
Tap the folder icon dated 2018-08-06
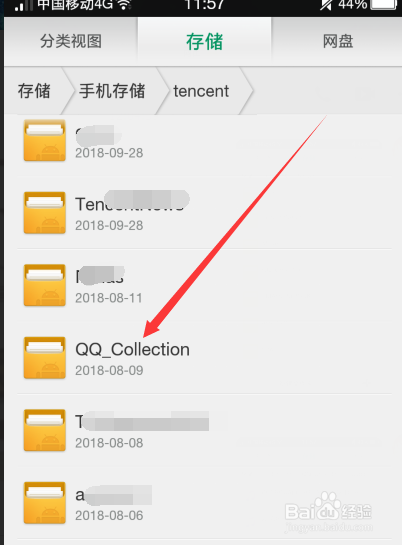pyautogui.click(x=44, y=503)
